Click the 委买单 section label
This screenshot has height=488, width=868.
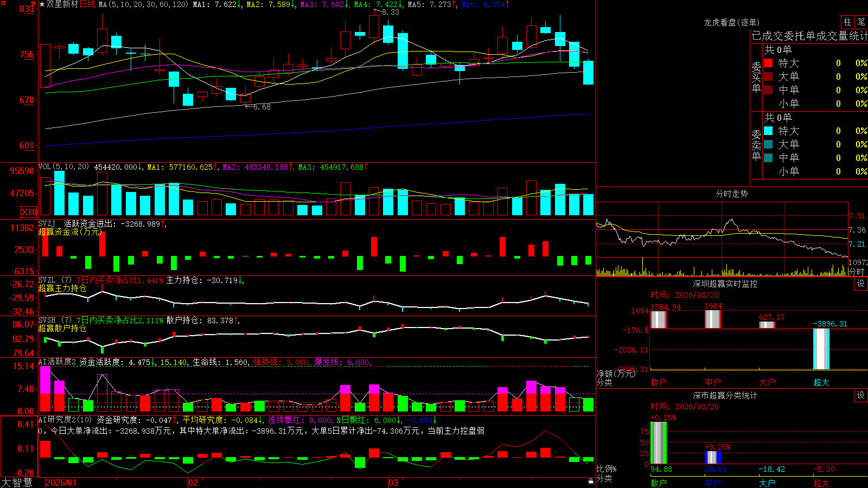(x=756, y=77)
